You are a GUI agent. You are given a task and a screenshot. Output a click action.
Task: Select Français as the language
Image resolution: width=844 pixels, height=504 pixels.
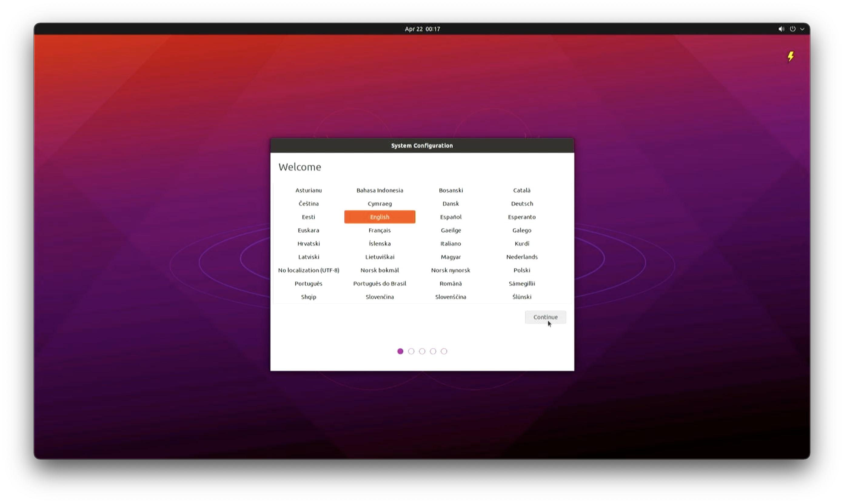379,230
